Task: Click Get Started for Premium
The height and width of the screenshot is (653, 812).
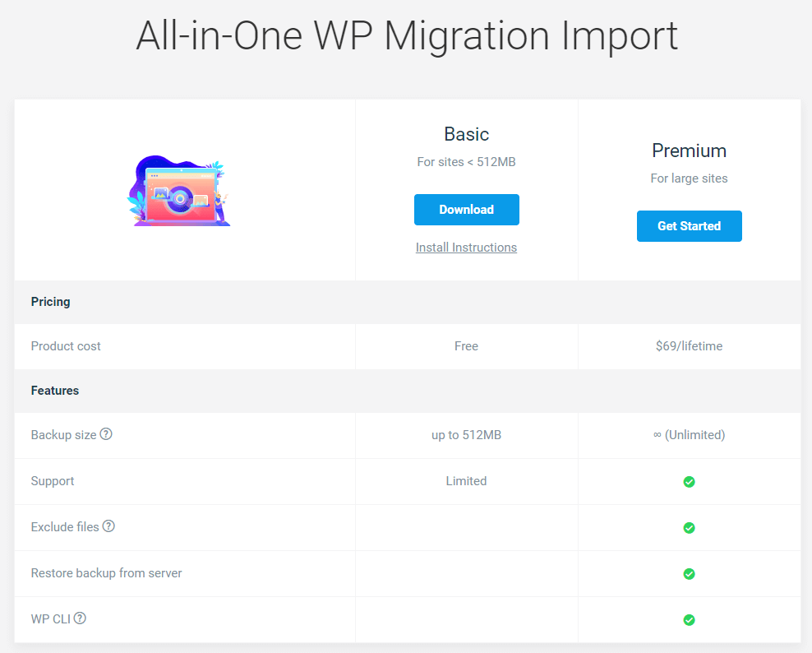Action: click(690, 226)
